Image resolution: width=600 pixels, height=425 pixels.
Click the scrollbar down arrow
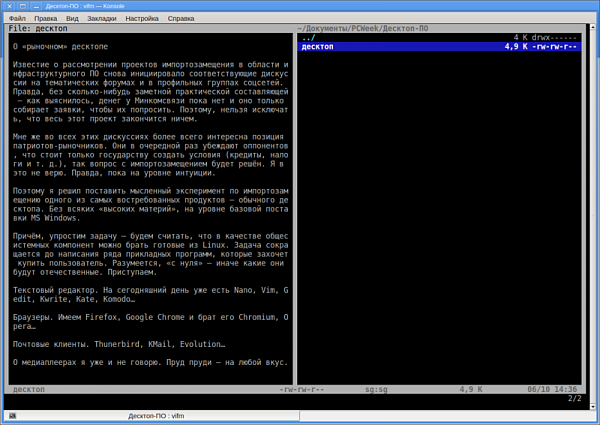click(x=593, y=407)
